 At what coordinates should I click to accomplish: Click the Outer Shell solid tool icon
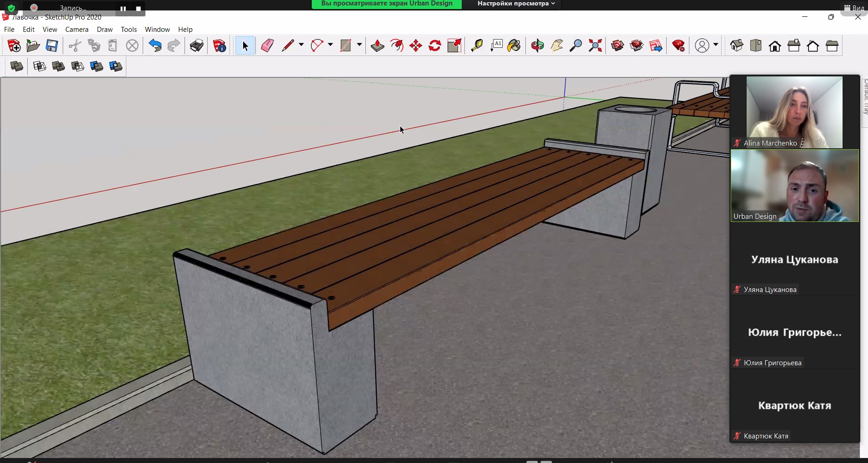click(x=17, y=66)
